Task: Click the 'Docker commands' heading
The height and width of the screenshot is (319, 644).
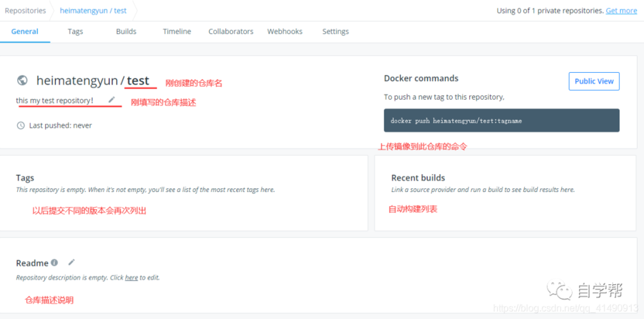Action: pos(421,78)
